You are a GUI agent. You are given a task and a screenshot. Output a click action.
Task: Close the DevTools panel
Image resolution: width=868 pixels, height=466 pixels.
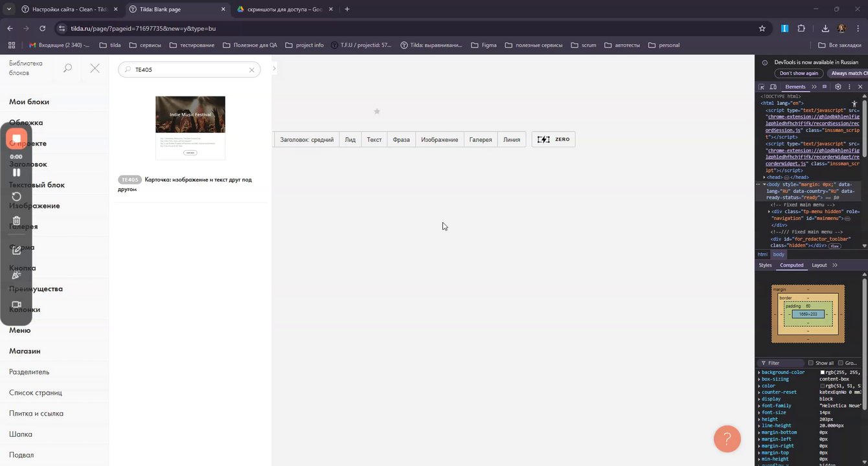[861, 87]
